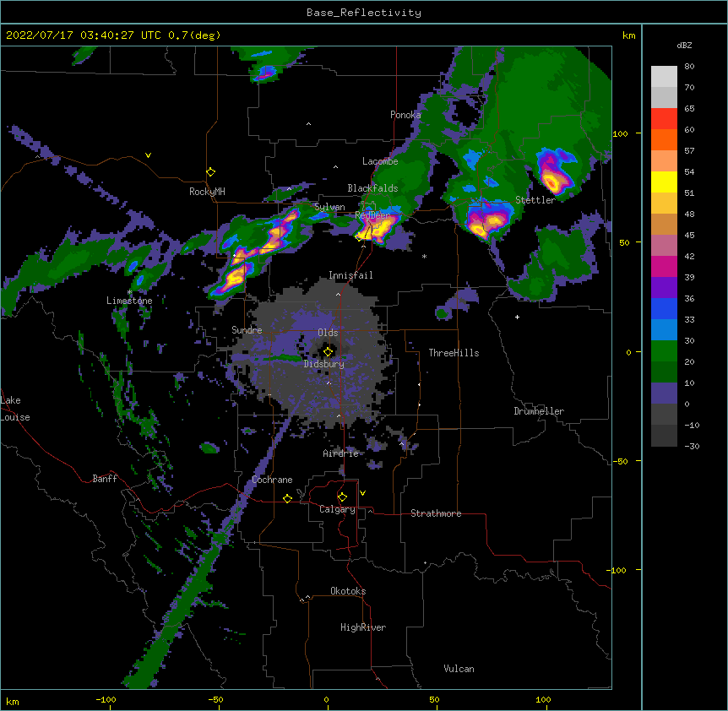Click the Olds city label

point(328,333)
